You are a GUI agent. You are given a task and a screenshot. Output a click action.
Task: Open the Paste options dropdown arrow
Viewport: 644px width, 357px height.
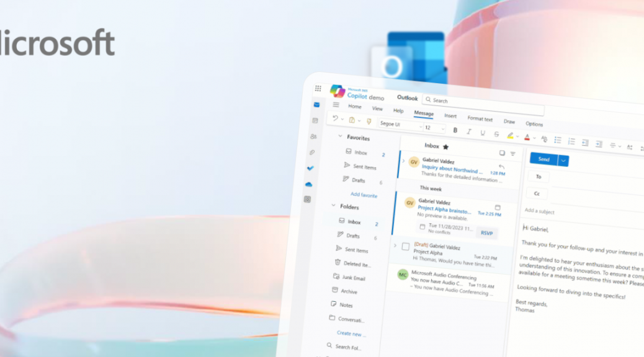[x=359, y=121]
